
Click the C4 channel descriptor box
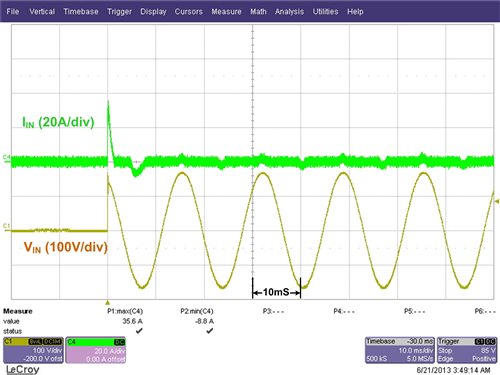(x=96, y=350)
